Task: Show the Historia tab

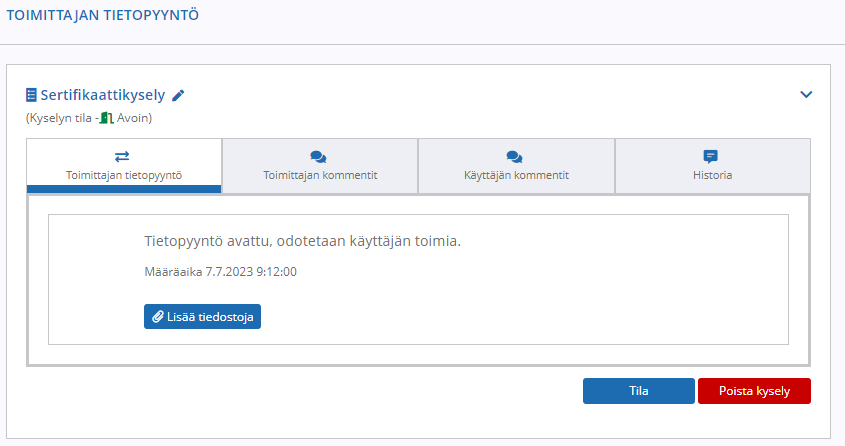Action: (x=712, y=166)
